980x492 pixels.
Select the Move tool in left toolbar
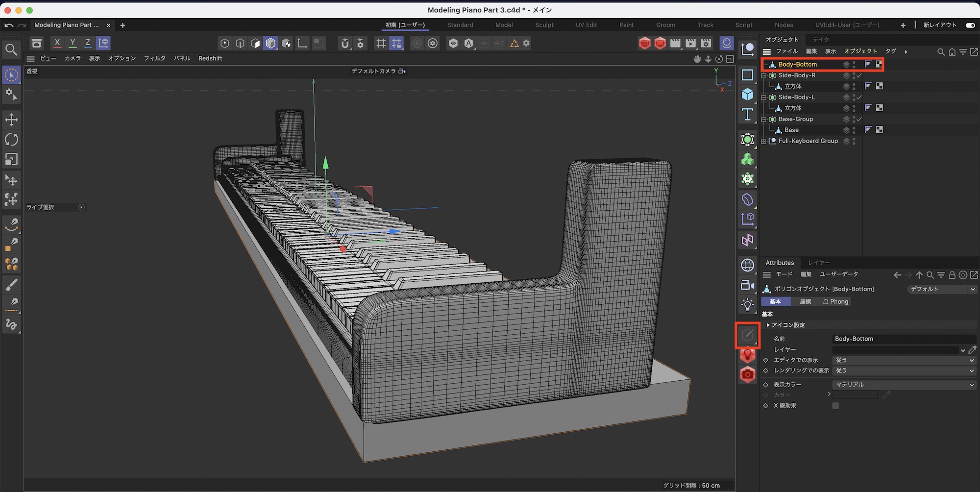coord(11,120)
